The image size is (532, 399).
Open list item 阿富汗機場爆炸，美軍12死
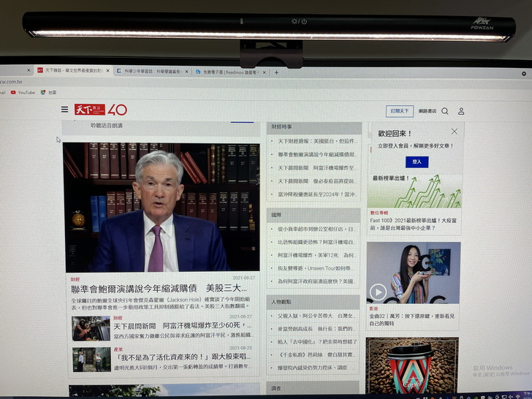click(x=316, y=255)
